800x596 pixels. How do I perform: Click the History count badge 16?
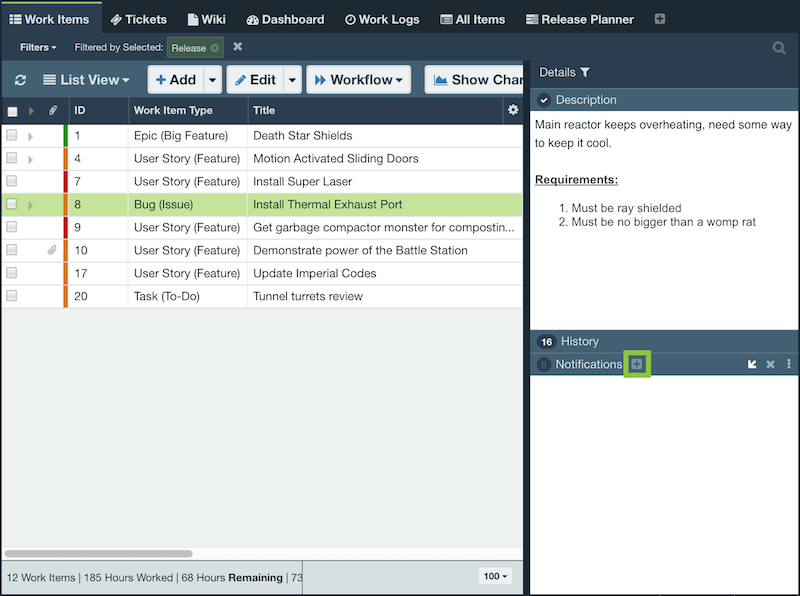(x=546, y=342)
